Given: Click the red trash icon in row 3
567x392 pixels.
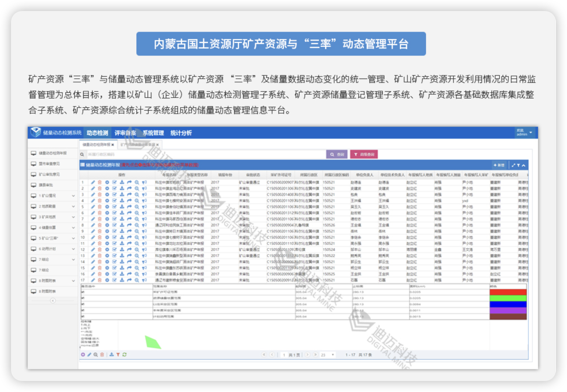Looking at the screenshot, I should (100, 194).
